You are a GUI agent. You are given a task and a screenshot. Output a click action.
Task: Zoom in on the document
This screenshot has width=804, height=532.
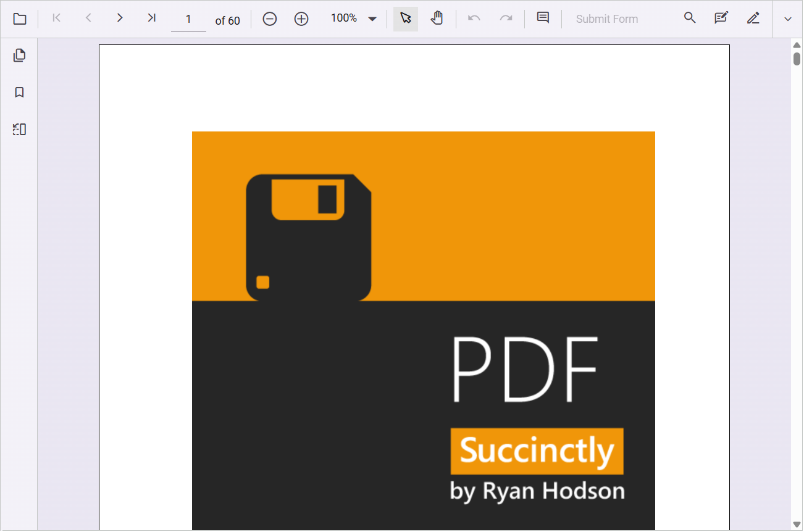tap(301, 19)
